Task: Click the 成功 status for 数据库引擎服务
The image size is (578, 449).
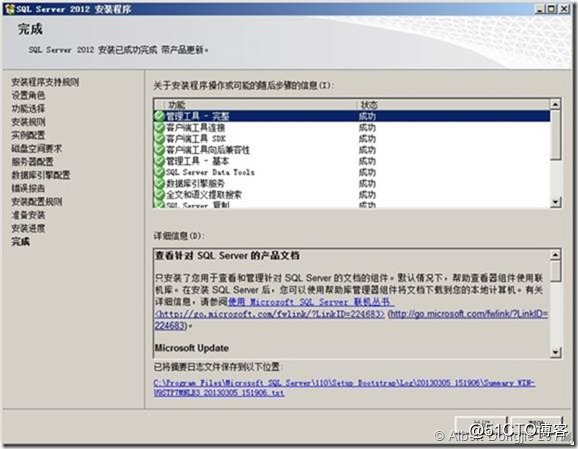Action: pos(367,183)
